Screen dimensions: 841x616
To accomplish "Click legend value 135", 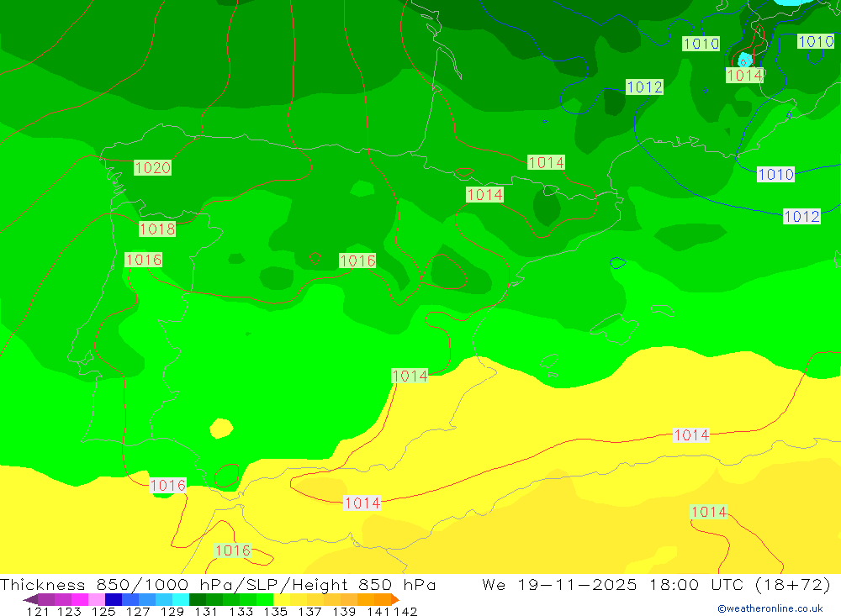I will click(x=275, y=611).
